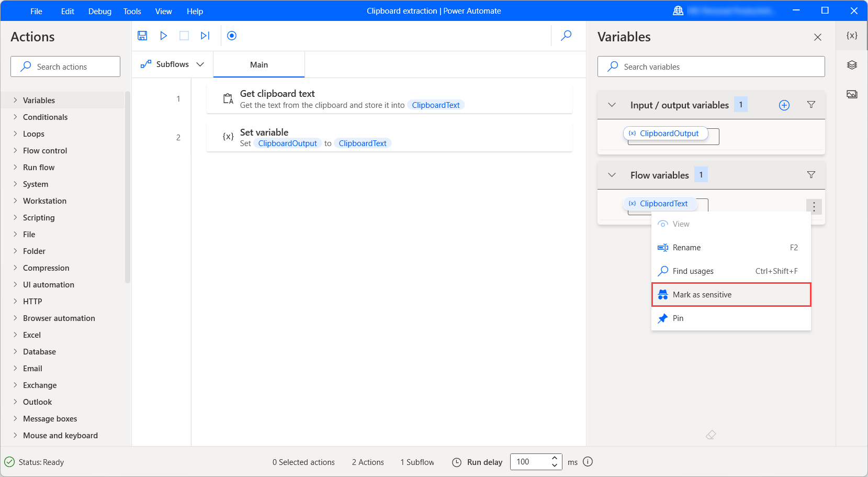Open the flow search magnifier icon
868x477 pixels.
pos(566,36)
